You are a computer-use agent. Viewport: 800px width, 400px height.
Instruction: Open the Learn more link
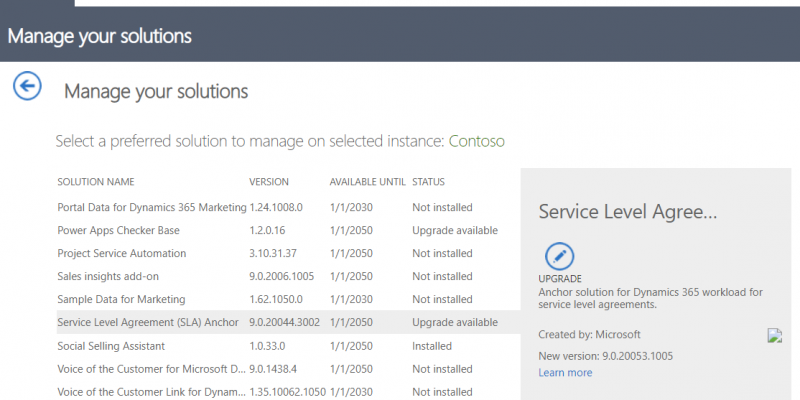(565, 372)
